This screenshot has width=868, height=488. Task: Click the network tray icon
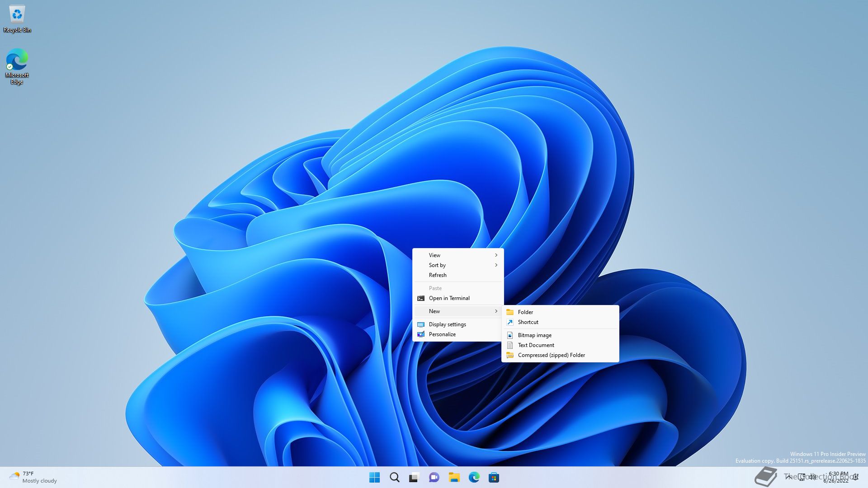pos(802,477)
